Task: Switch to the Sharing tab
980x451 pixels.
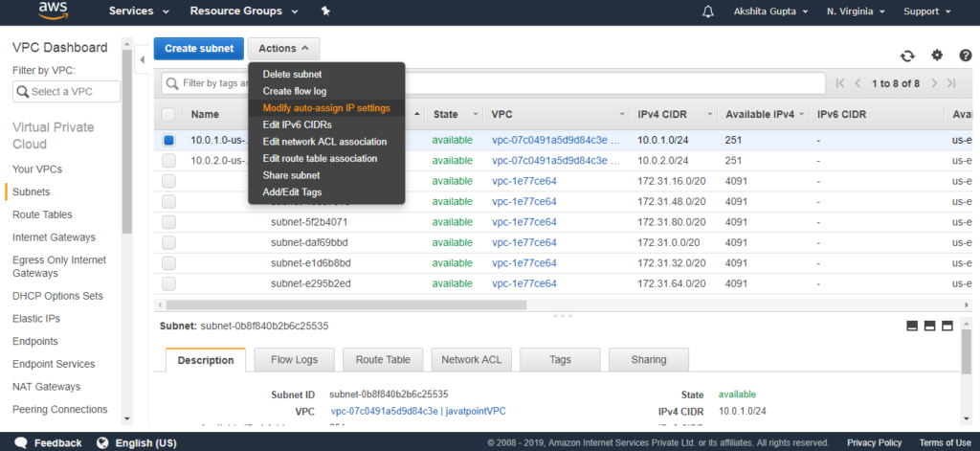Action: (649, 360)
